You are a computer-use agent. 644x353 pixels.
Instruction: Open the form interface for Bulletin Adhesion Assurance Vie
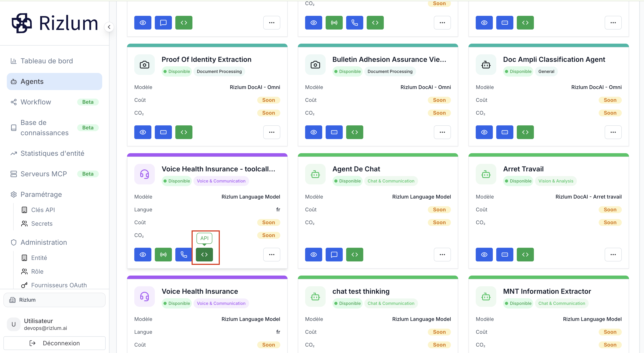coord(334,132)
